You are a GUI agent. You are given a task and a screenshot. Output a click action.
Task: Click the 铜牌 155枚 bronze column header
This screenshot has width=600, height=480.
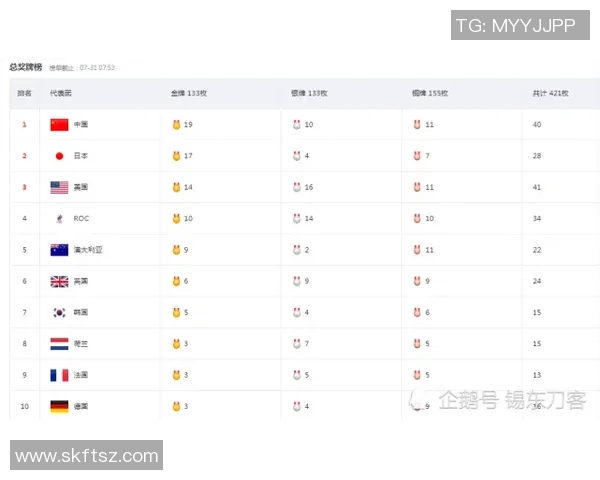(430, 93)
